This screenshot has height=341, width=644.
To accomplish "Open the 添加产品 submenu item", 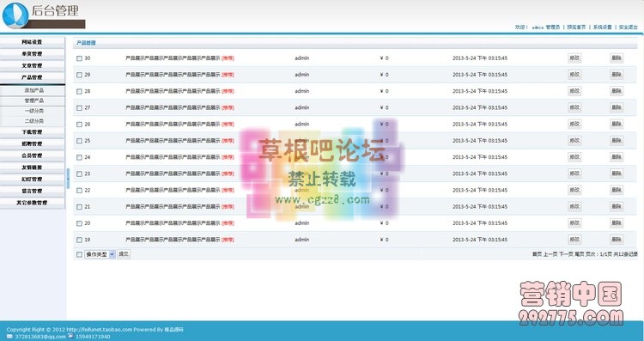I will (x=33, y=90).
